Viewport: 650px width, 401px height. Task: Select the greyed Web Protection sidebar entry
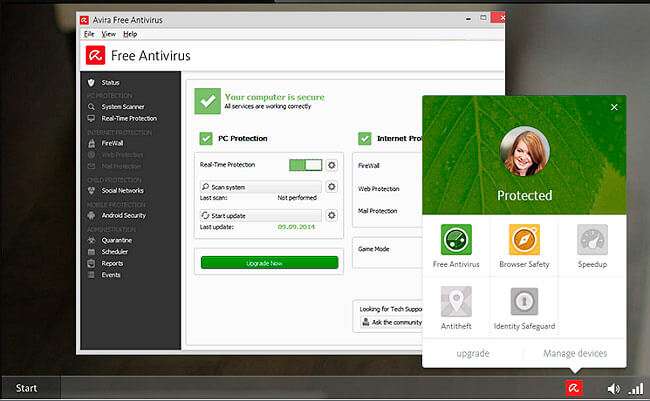(x=122, y=155)
